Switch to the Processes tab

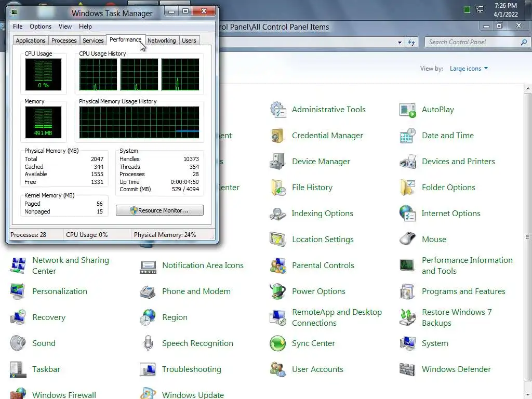tap(64, 41)
